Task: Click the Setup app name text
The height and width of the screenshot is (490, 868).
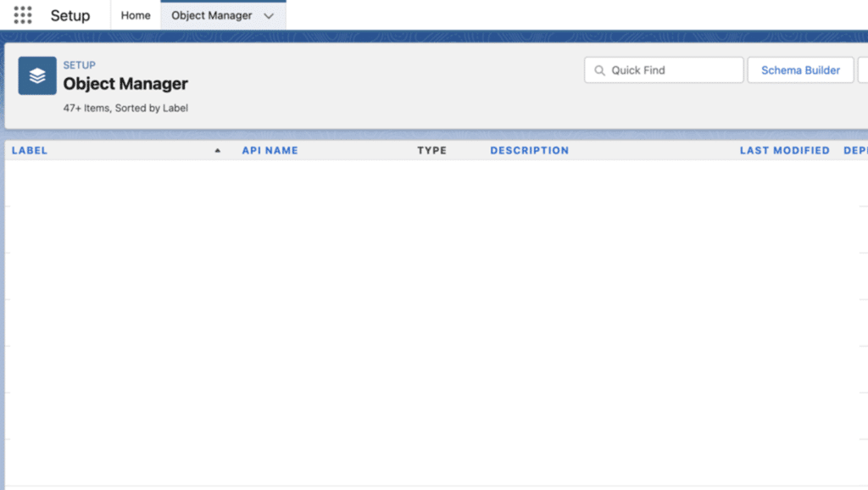Action: 70,15
